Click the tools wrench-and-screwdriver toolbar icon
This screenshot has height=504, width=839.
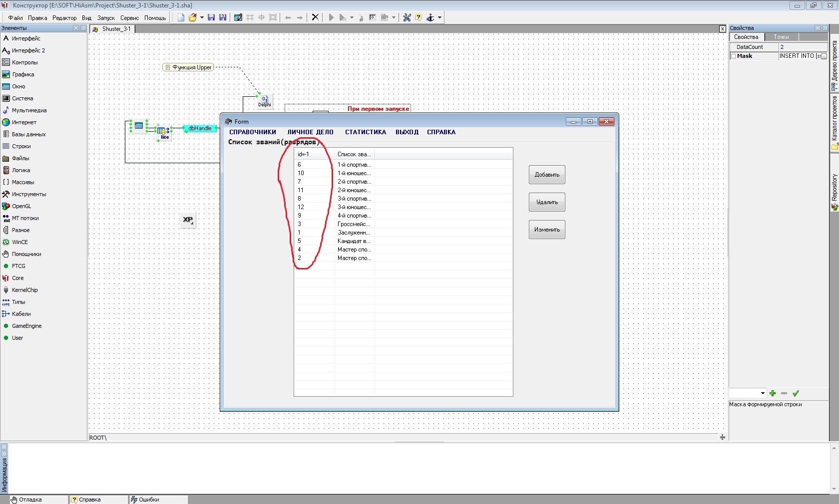click(407, 17)
